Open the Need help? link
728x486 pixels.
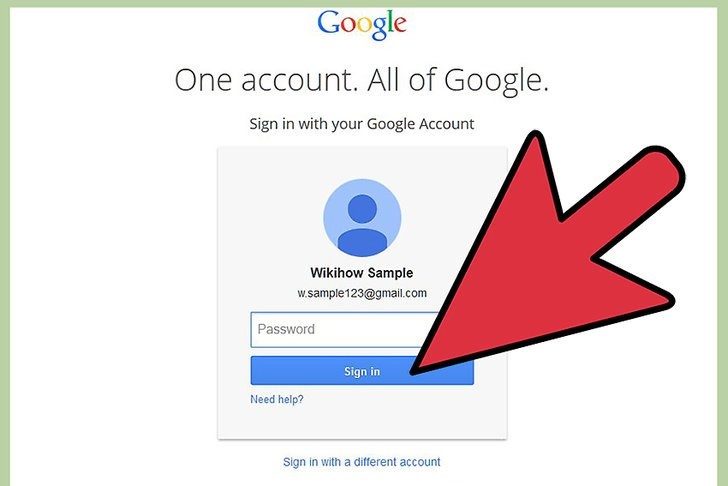277,399
